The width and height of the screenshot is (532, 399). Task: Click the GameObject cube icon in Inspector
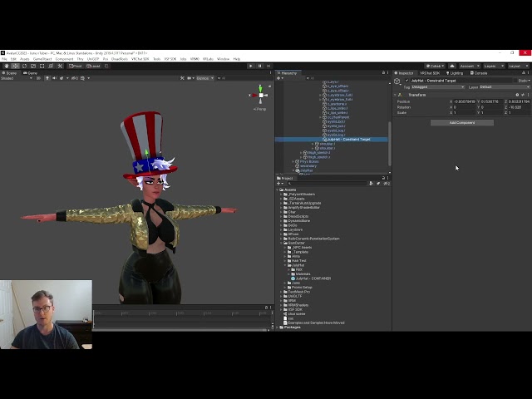pos(397,81)
